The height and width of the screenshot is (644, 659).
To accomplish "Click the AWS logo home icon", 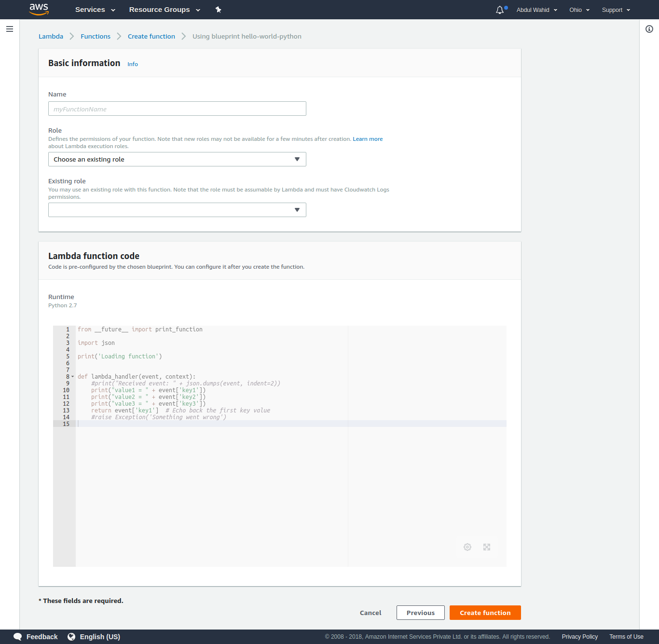I will [x=39, y=9].
